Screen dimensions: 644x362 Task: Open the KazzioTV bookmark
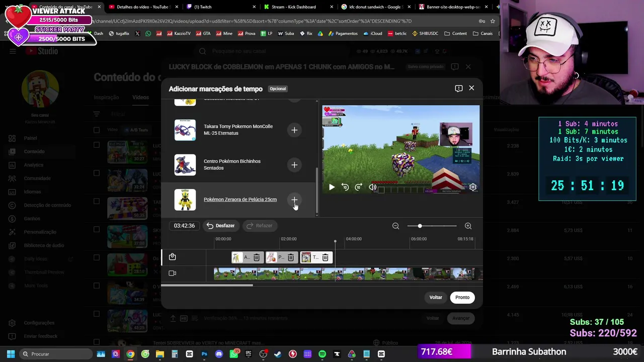pos(179,34)
